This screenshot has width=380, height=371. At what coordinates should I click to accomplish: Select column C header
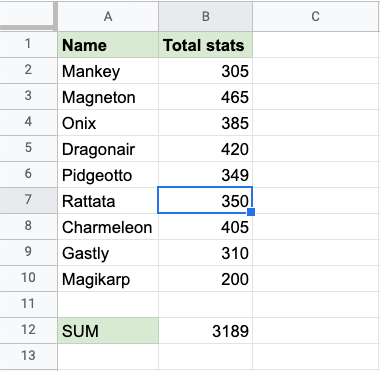pyautogui.click(x=316, y=16)
